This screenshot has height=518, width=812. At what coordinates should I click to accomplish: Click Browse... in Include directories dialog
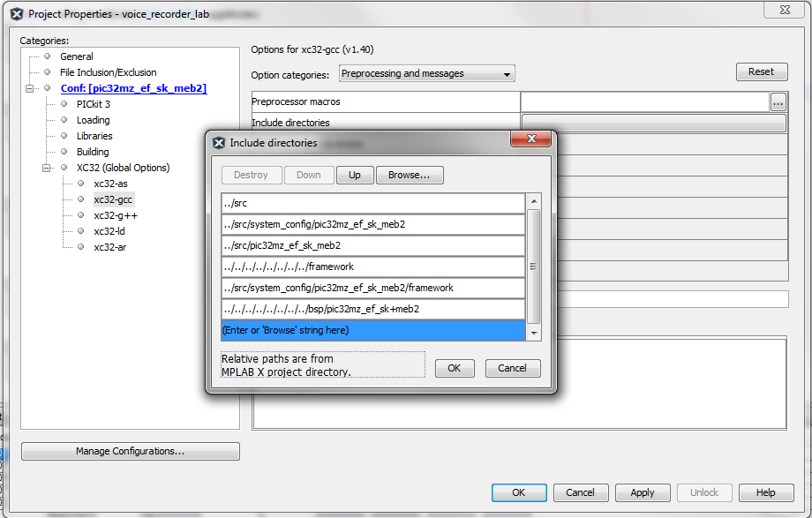(x=410, y=175)
